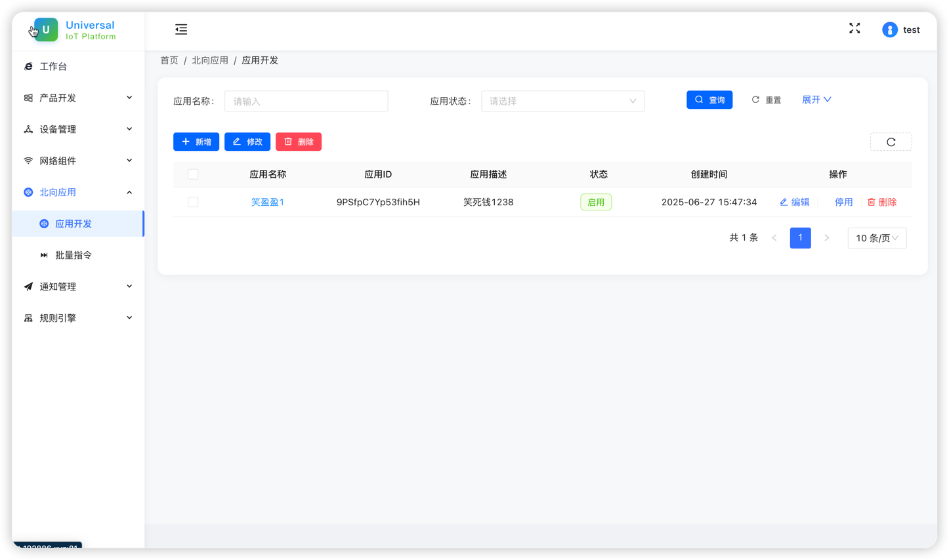
Task: Click the 共 1 条 total count text
Action: coord(744,238)
